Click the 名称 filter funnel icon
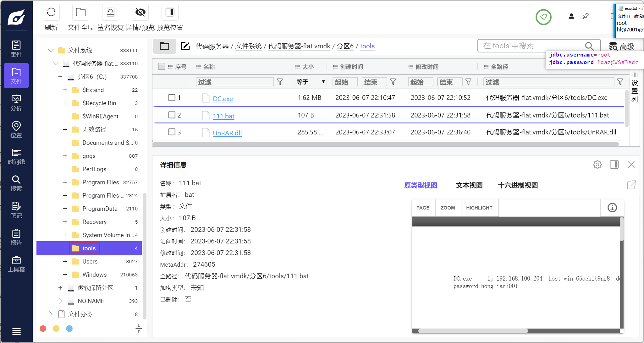This screenshot has height=343, width=644. 280,82
